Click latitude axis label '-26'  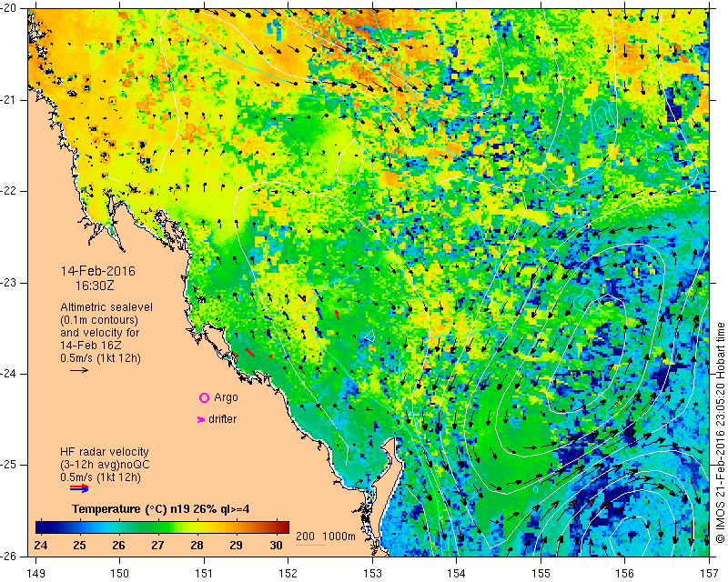click(x=9, y=556)
